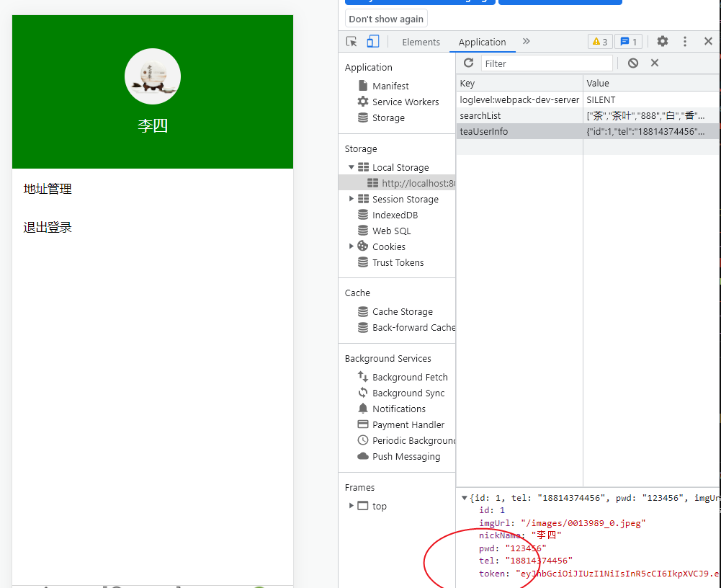Viewport: 721px width, 588px height.
Task: Switch to the Elements tab
Action: [x=421, y=42]
